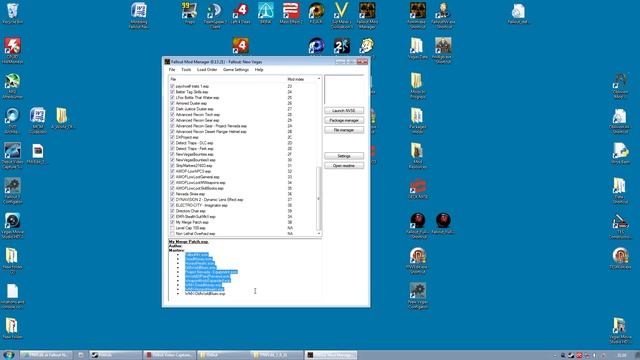Open mod manager Settings button

[x=344, y=156]
